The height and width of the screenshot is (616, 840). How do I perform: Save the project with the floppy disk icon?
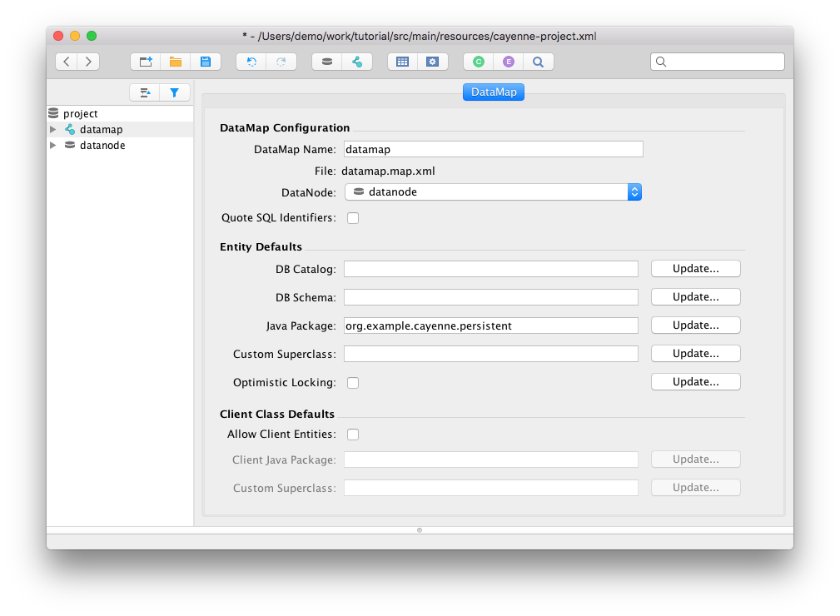point(205,62)
